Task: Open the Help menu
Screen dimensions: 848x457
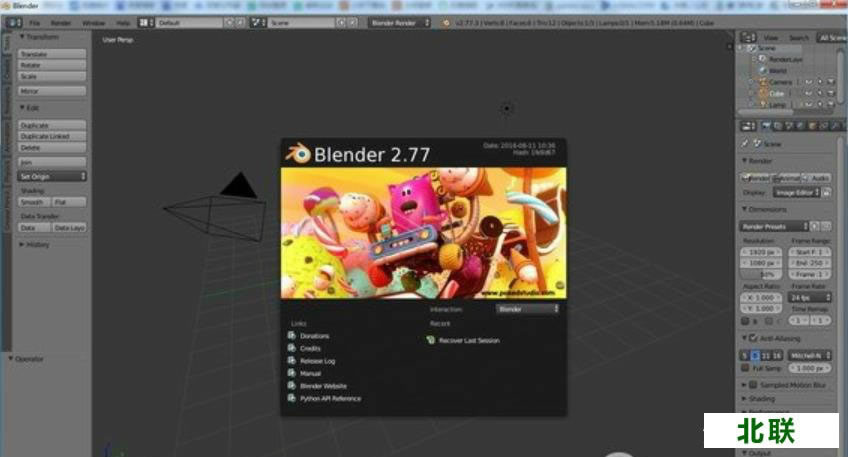Action: pos(123,23)
